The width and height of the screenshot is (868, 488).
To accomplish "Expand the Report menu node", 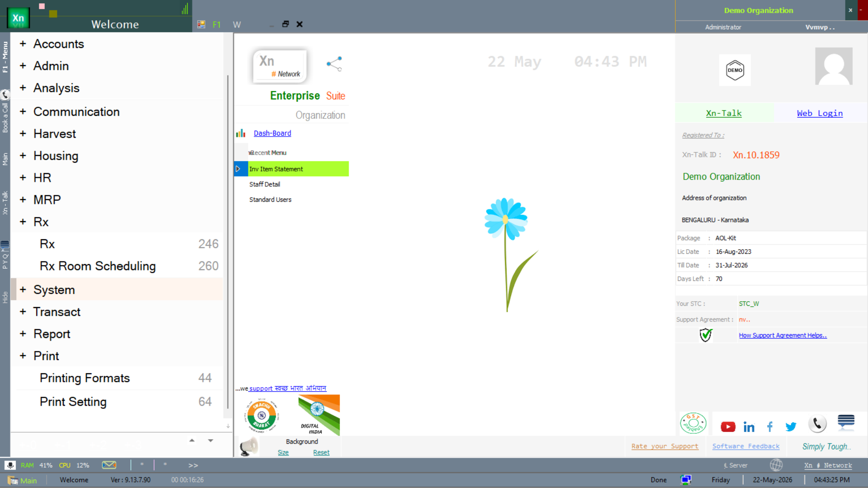I will point(23,334).
